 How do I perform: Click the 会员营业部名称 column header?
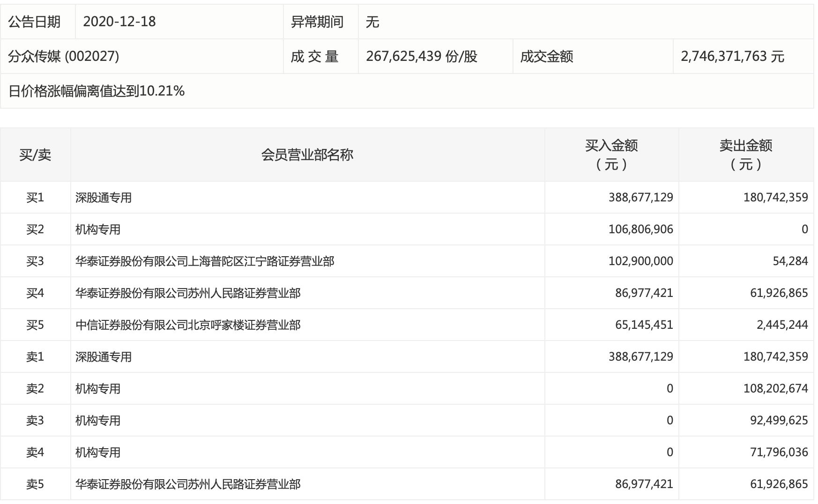307,155
